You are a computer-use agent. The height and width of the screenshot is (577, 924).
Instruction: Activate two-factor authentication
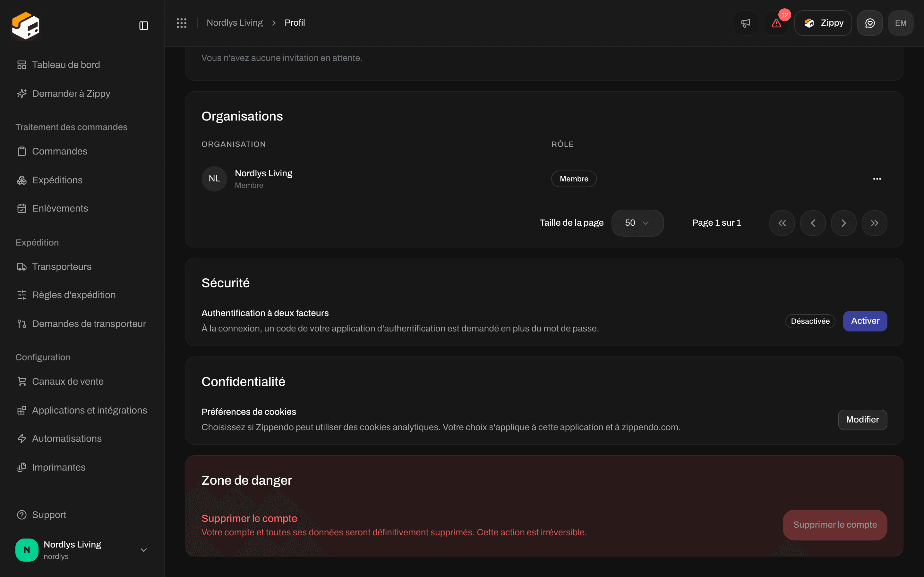coord(865,321)
